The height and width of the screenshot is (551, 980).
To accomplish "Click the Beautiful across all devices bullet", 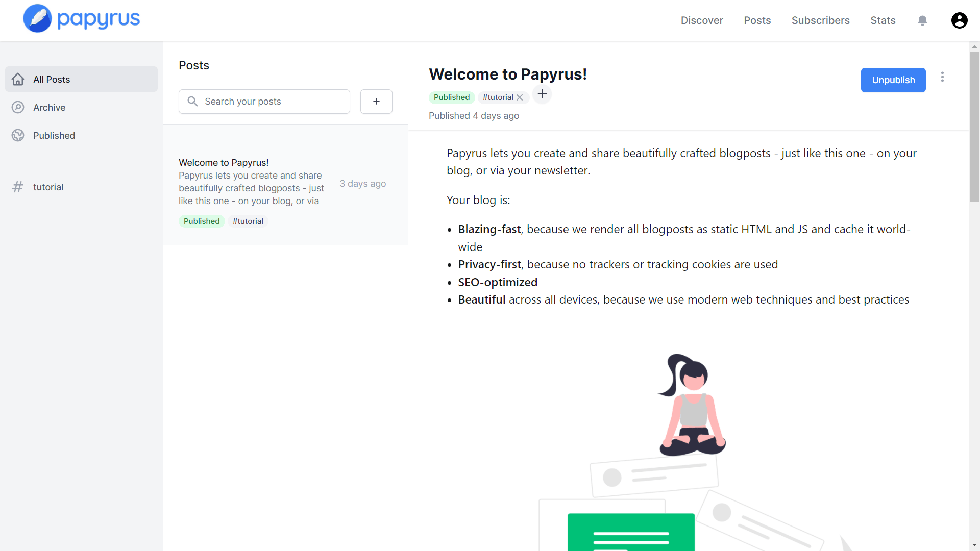I will pos(683,299).
